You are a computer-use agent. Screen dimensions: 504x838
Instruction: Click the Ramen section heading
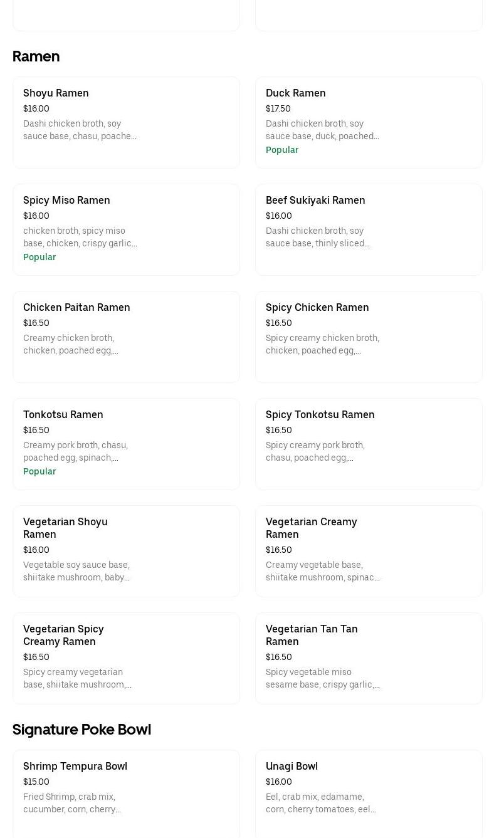[x=36, y=56]
